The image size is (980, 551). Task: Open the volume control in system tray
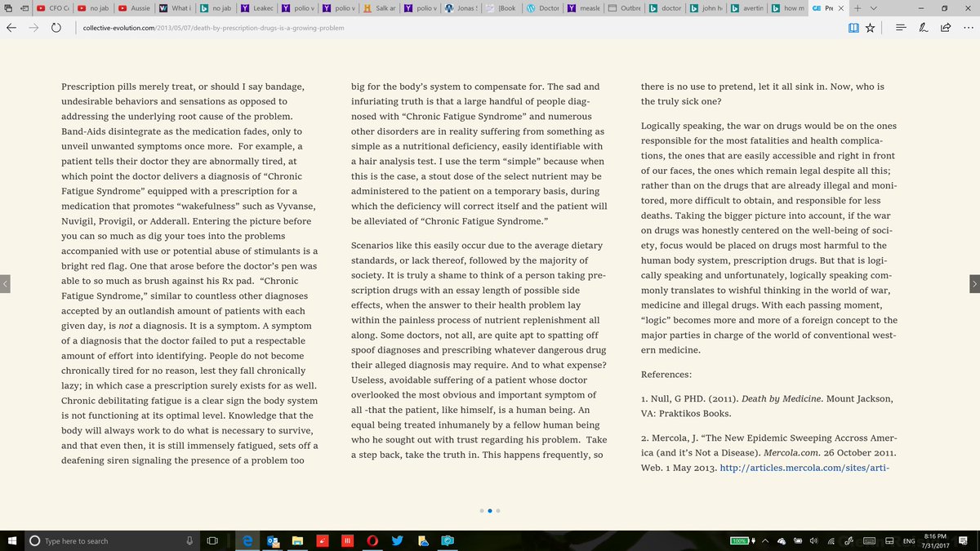click(813, 540)
